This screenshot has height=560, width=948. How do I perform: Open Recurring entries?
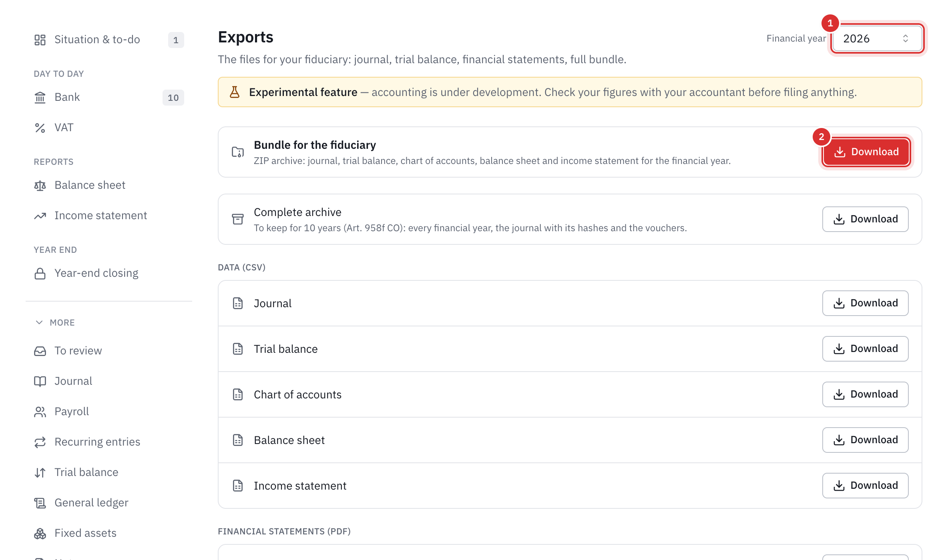click(108, 442)
